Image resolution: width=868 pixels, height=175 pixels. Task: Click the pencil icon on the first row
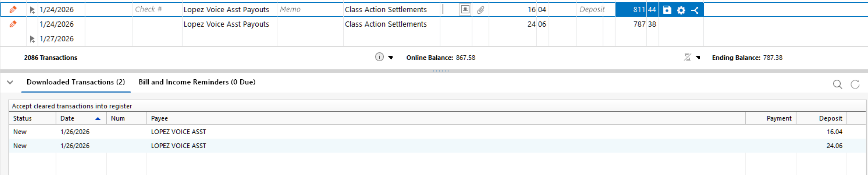point(13,9)
